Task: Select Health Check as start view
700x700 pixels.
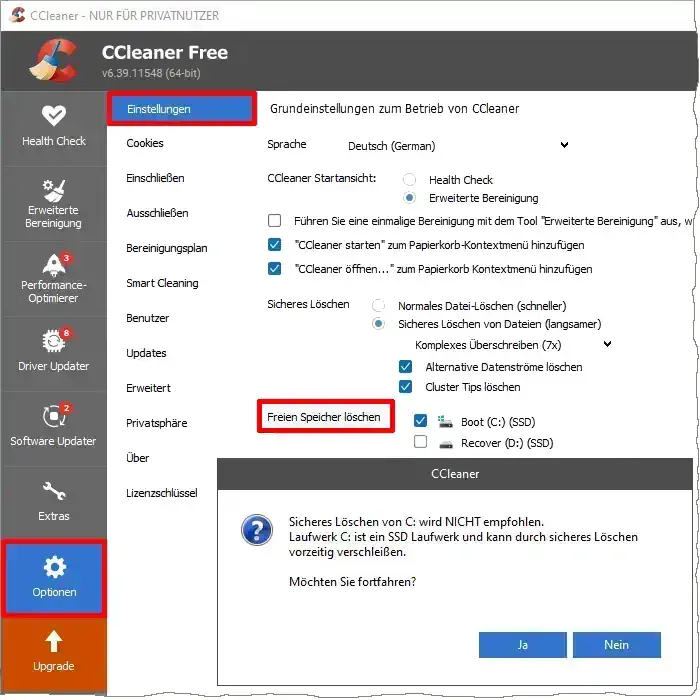Action: 409,180
